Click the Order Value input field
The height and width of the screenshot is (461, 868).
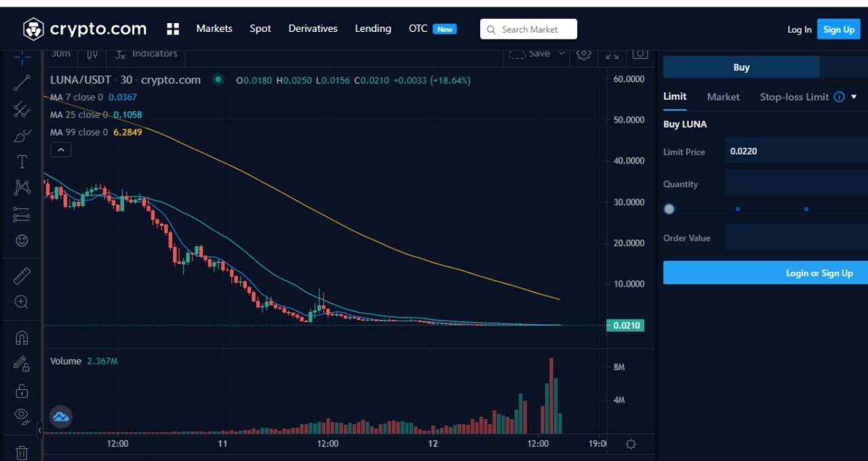[796, 237]
